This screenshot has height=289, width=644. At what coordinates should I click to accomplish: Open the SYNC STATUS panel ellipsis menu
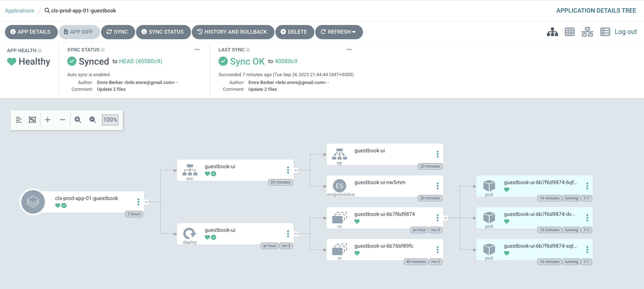tap(197, 50)
